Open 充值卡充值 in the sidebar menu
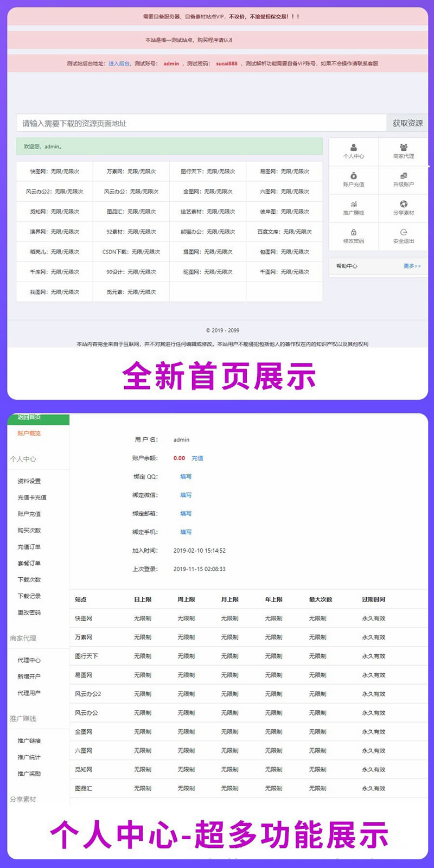The height and width of the screenshot is (868, 434). [31, 497]
